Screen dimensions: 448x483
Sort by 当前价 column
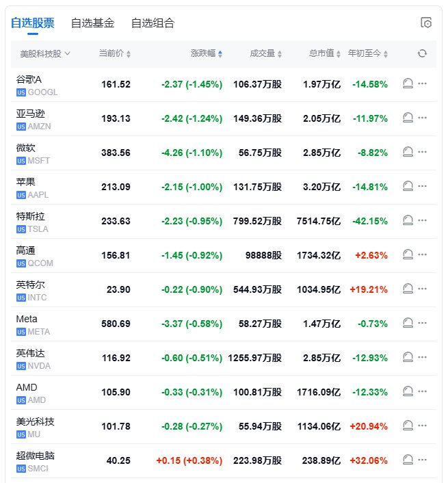point(115,53)
